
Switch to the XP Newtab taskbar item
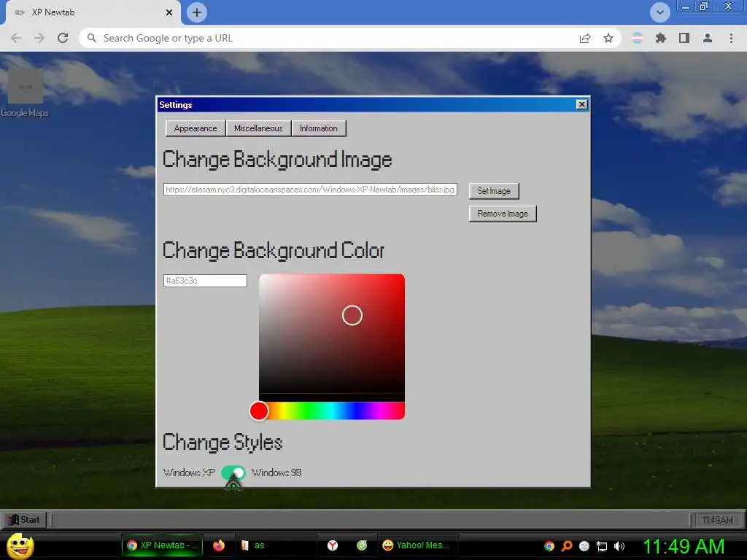(x=163, y=545)
